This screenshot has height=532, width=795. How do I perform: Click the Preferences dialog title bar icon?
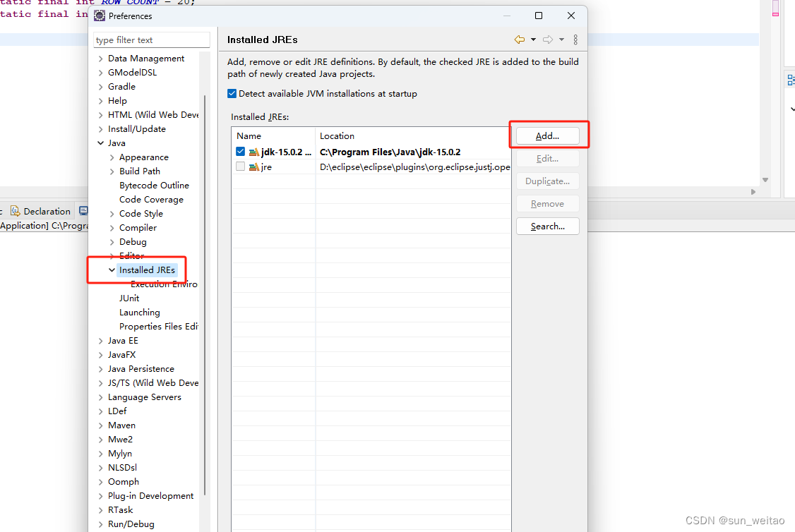point(98,16)
